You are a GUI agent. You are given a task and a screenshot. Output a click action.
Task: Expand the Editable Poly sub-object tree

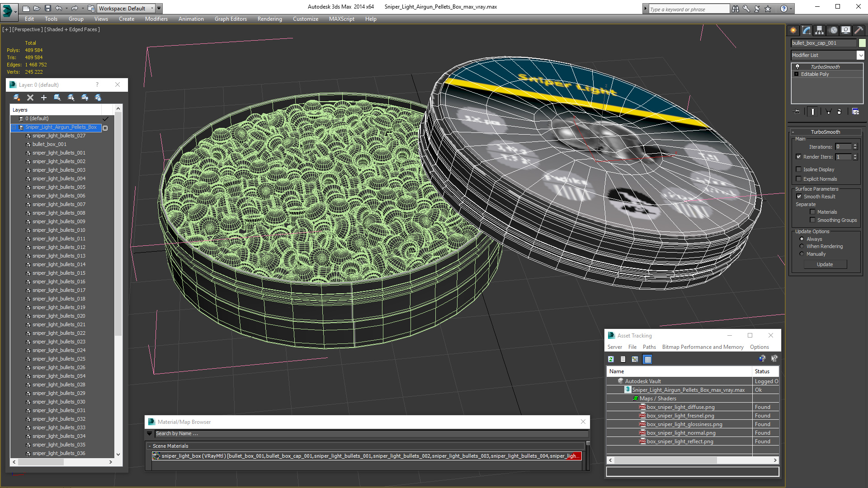[797, 74]
